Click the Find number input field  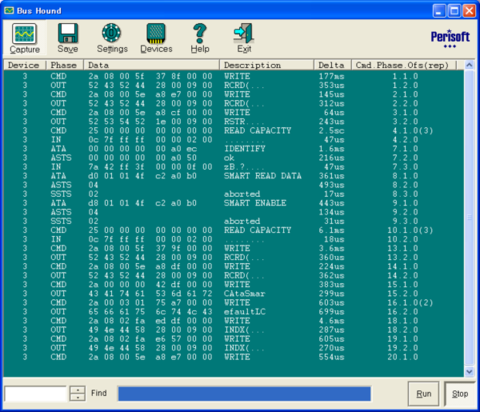(x=36, y=394)
